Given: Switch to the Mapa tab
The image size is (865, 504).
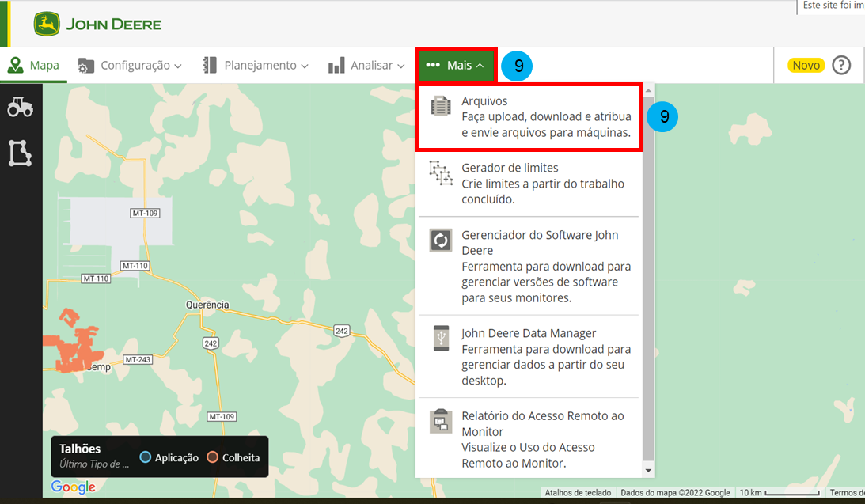Looking at the screenshot, I should (34, 66).
